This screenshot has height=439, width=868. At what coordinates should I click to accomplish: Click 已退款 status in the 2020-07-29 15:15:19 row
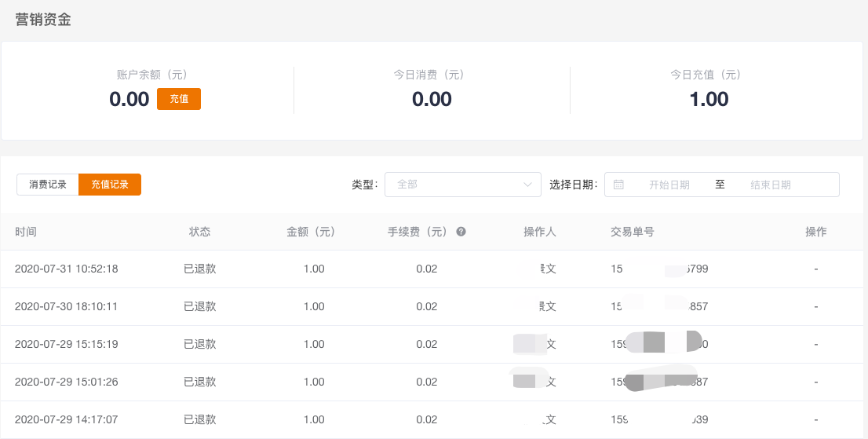(199, 344)
